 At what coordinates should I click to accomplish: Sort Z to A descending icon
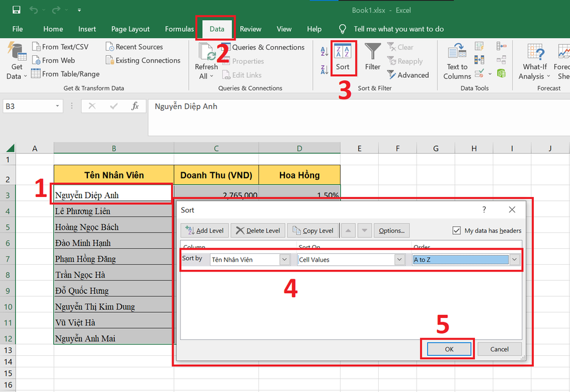324,70
